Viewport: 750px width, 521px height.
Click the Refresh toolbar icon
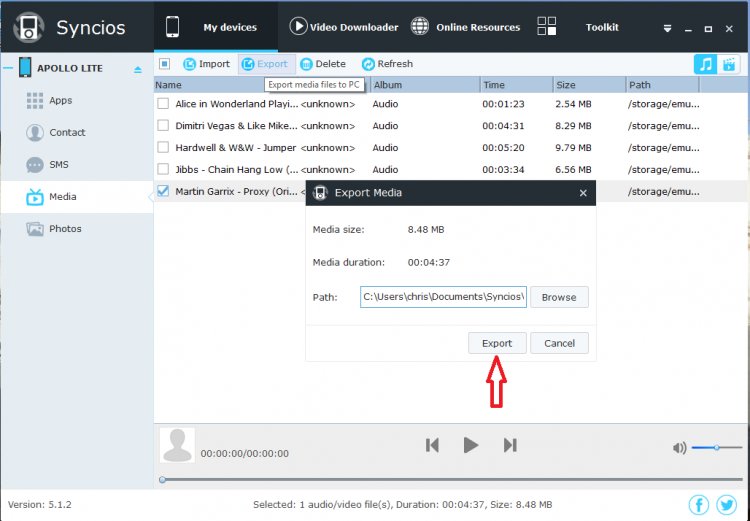[x=368, y=64]
